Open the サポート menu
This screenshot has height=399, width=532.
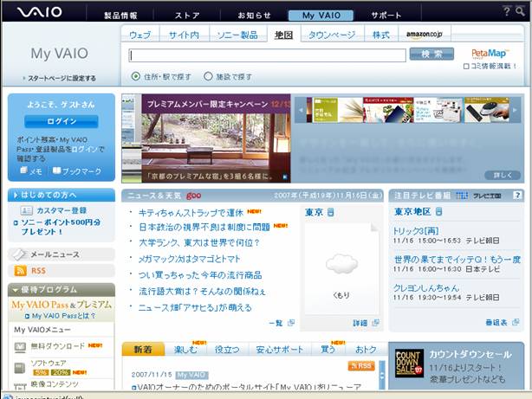[x=386, y=16]
